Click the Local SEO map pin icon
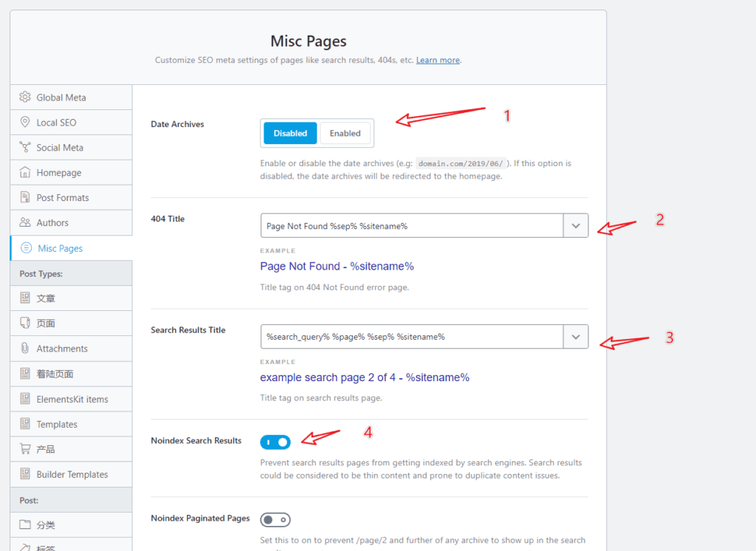This screenshot has height=551, width=756. click(25, 122)
